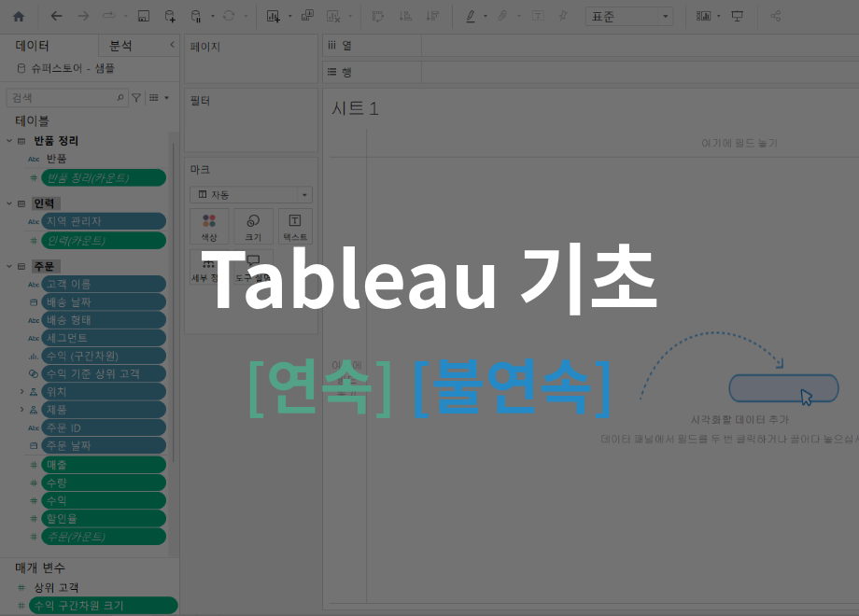Click the new worksheet toolbar icon
This screenshot has height=616, width=859.
(274, 17)
